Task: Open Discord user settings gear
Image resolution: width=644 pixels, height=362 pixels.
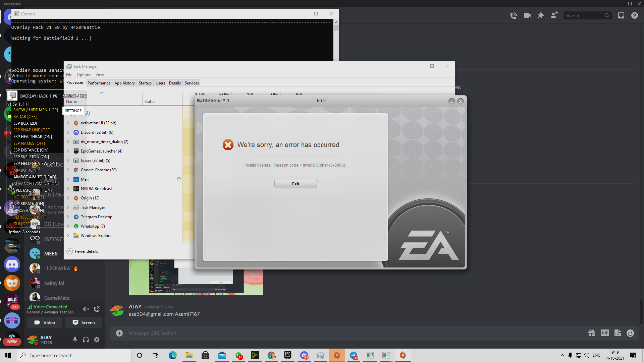Action: coord(97,340)
